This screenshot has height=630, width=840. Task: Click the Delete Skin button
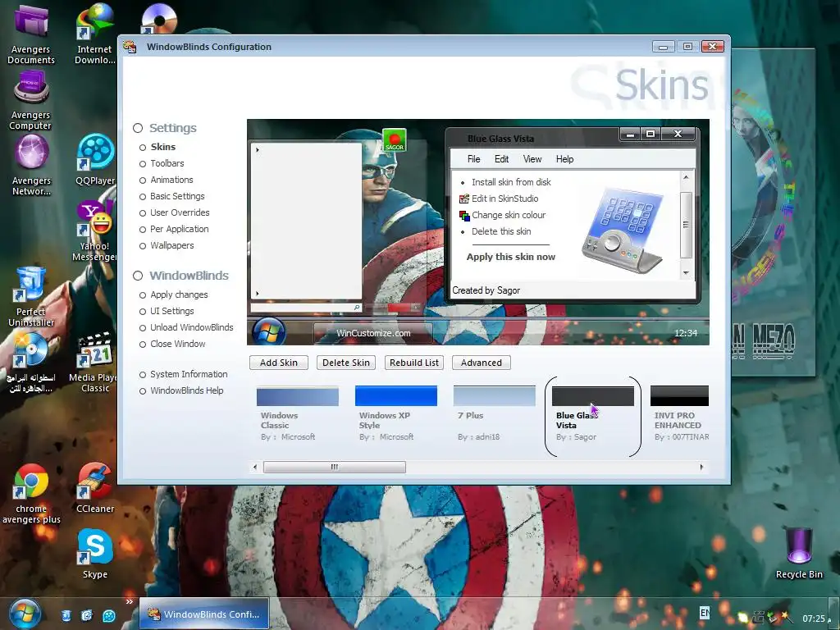pyautogui.click(x=346, y=363)
